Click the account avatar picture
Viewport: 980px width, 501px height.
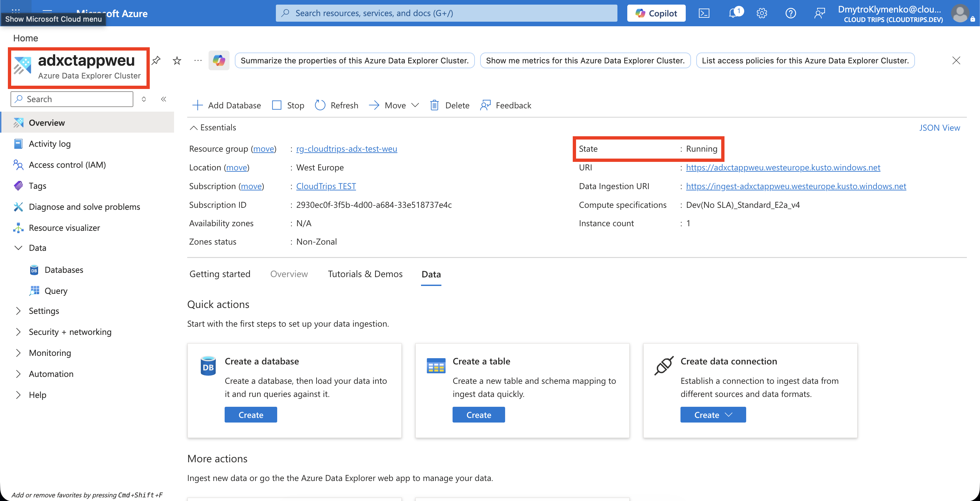[x=960, y=13]
